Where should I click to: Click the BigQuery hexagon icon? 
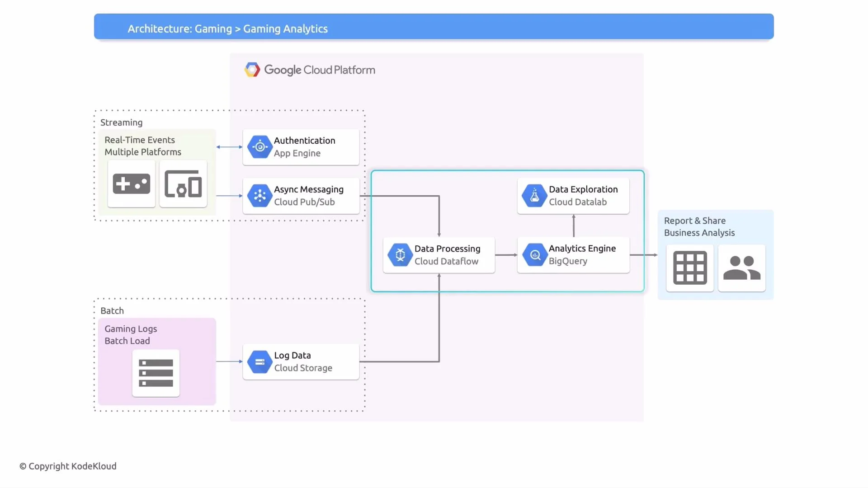(535, 255)
